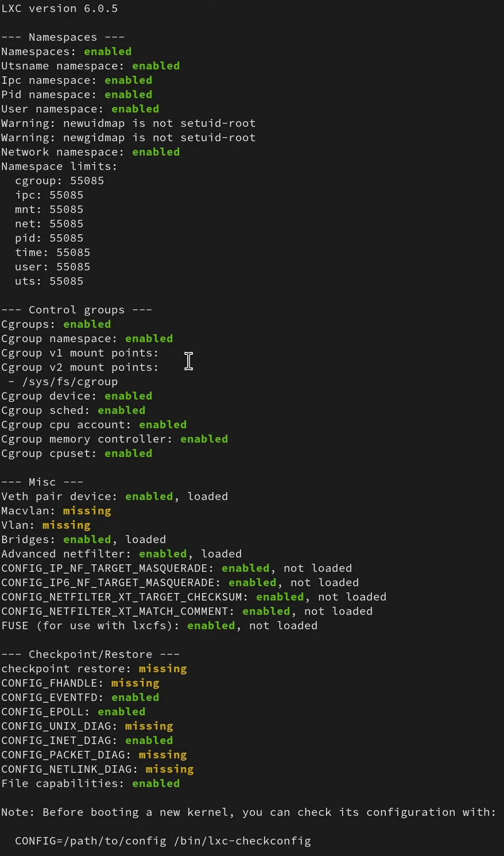Click the "--- Namespaces ---" section header
Screen dimensions: 504x856
click(63, 37)
